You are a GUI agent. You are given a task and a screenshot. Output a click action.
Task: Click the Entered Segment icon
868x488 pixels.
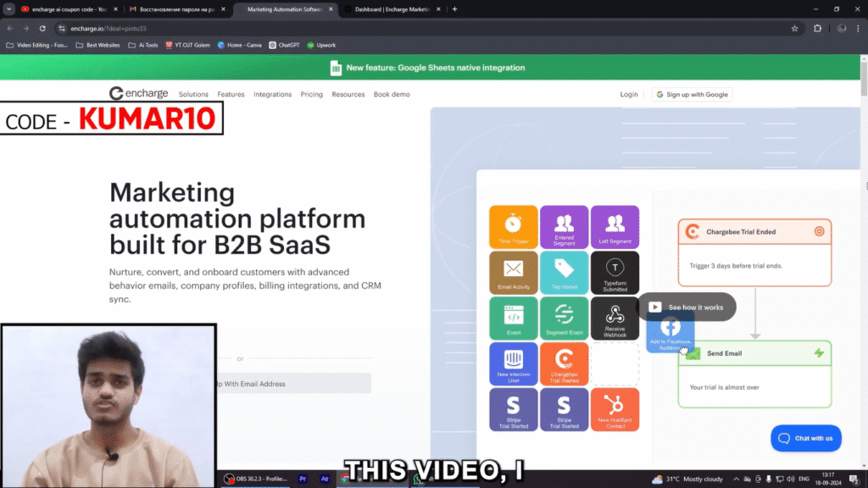pyautogui.click(x=564, y=226)
